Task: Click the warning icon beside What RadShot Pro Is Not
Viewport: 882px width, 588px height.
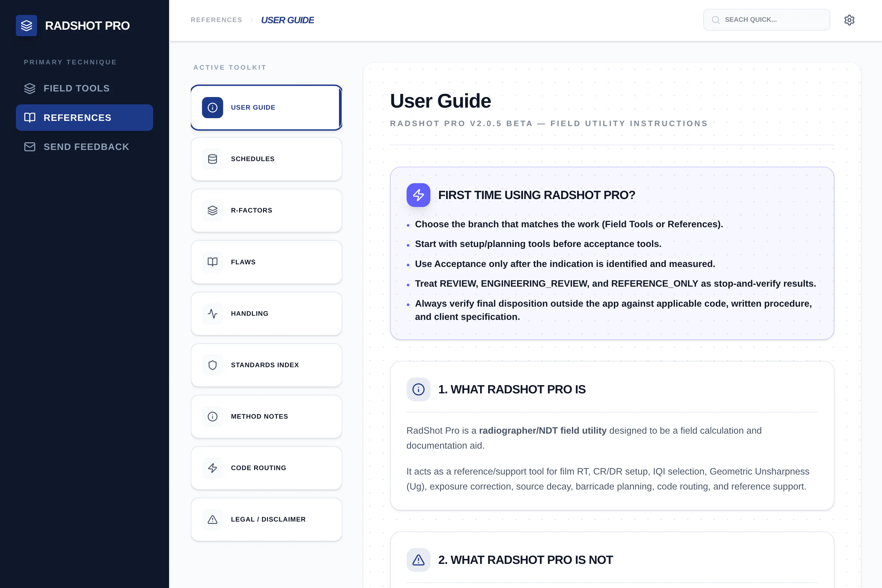Action: pos(418,560)
